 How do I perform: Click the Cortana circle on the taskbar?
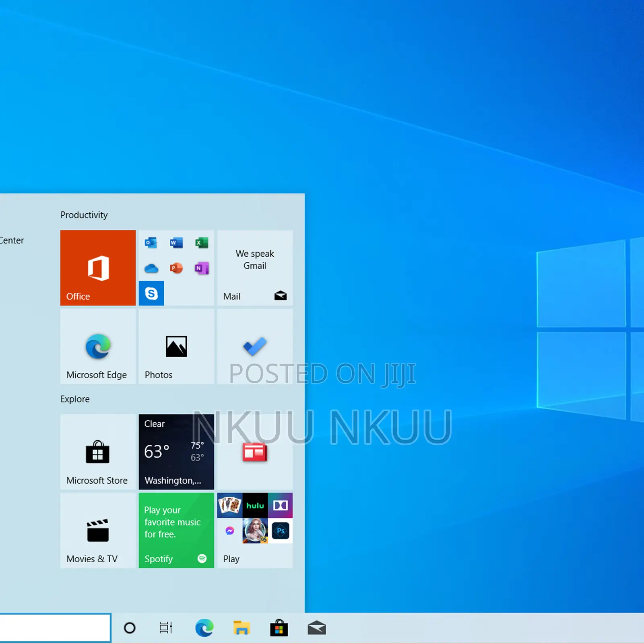(x=130, y=628)
